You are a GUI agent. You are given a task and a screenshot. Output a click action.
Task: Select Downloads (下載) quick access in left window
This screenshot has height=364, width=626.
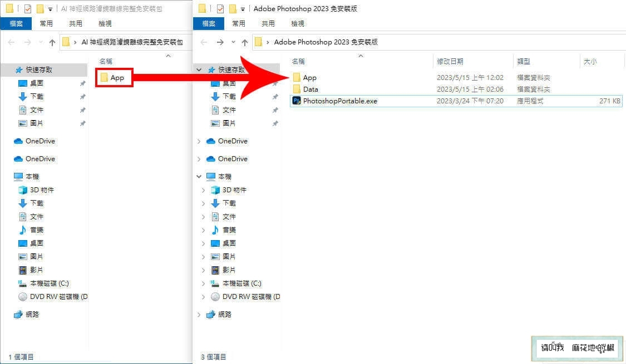(x=31, y=97)
